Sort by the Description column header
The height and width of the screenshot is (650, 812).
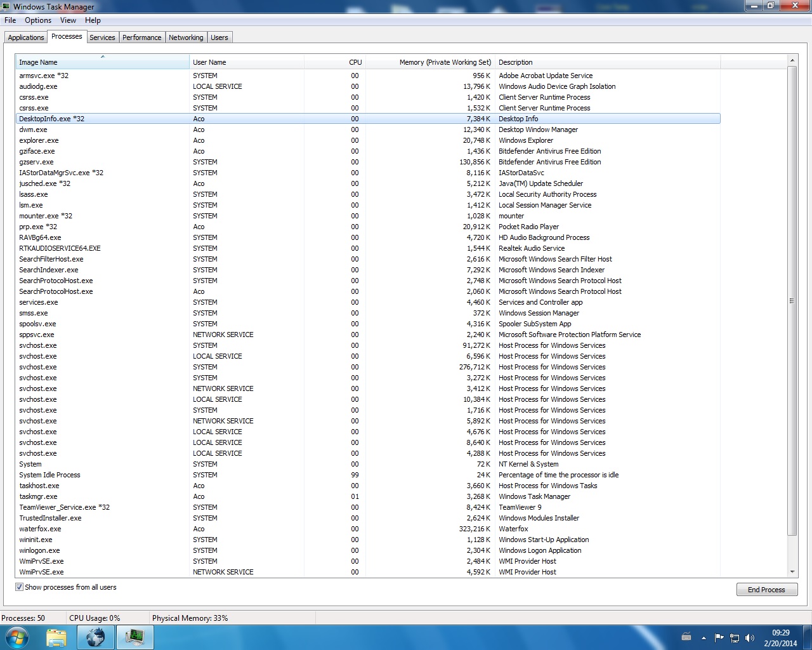click(608, 62)
